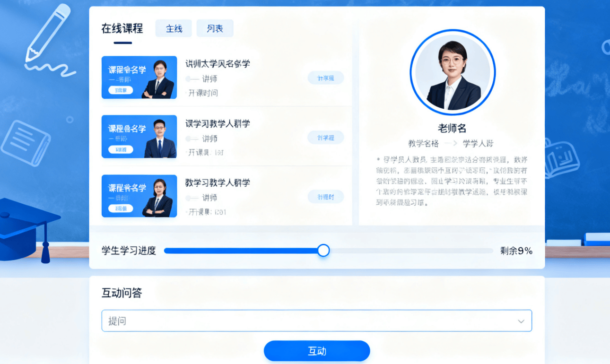
Task: Click the 学生学习进度 slider handle
Action: tap(323, 251)
